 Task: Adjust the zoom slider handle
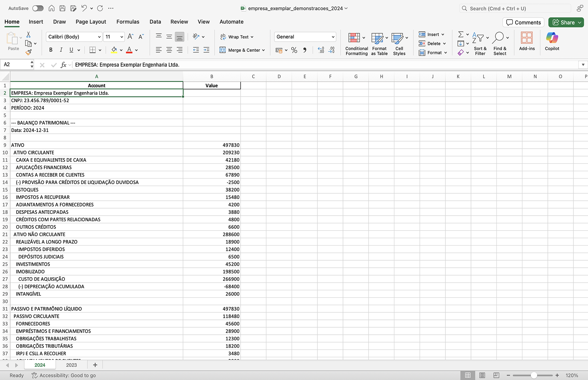[534, 375]
